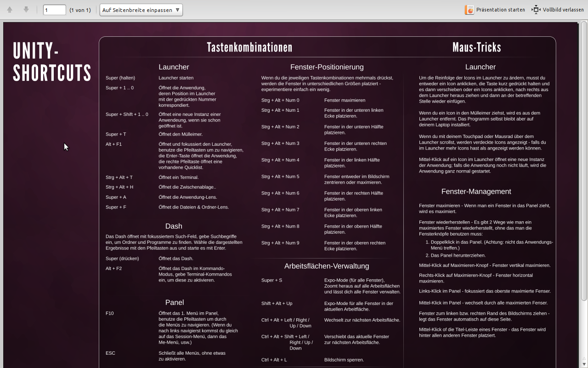Click 'Alt + F1' shortcut text

113,144
